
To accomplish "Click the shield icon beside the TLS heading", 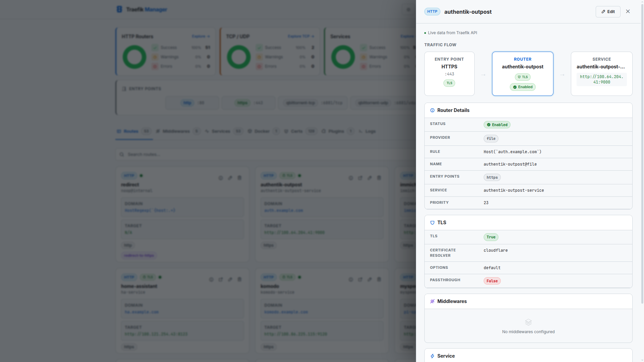I will 432,223.
